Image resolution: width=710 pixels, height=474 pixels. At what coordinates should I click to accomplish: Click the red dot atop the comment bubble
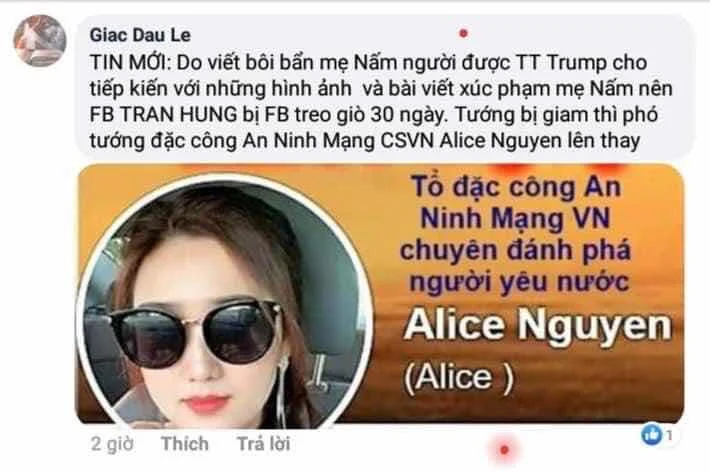point(463,33)
